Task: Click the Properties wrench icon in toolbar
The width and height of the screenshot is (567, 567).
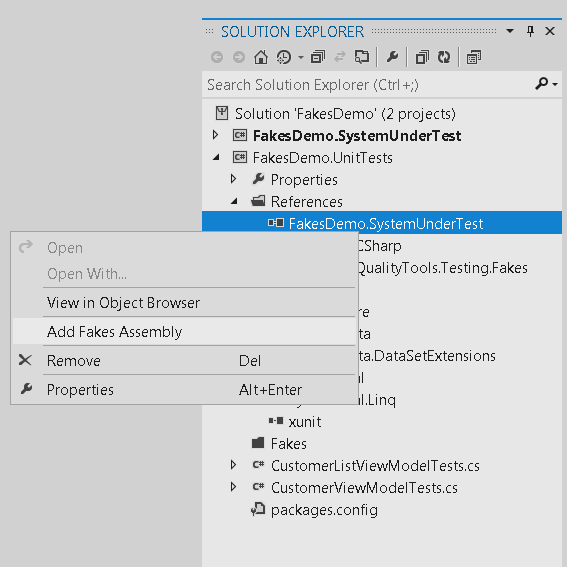Action: coord(392,57)
